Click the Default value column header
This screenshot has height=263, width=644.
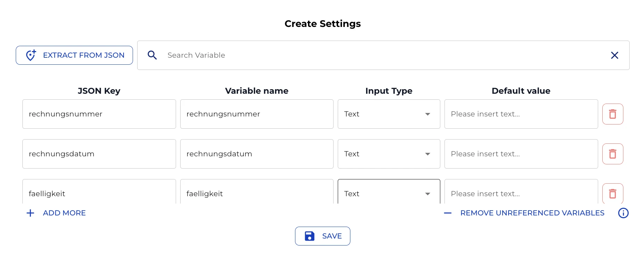click(x=521, y=91)
